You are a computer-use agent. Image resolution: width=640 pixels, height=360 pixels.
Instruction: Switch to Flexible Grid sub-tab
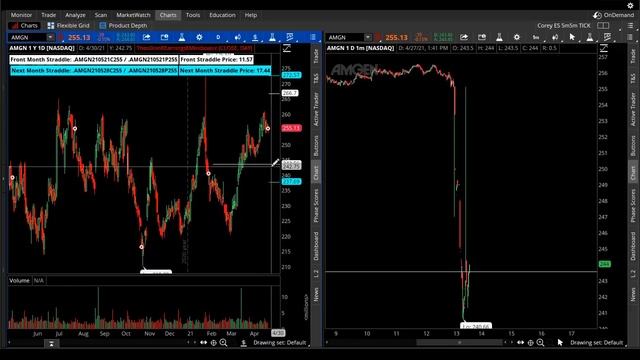pyautogui.click(x=69, y=25)
